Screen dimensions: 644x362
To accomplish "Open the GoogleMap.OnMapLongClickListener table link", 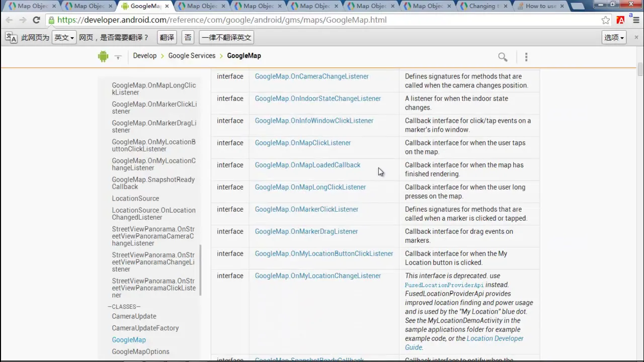I will pyautogui.click(x=310, y=187).
